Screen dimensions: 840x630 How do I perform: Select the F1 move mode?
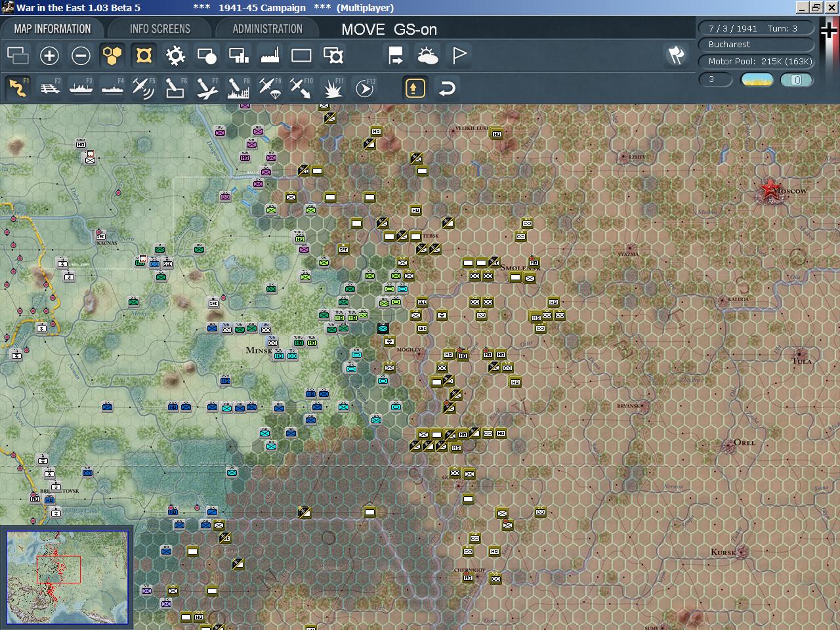coord(18,88)
